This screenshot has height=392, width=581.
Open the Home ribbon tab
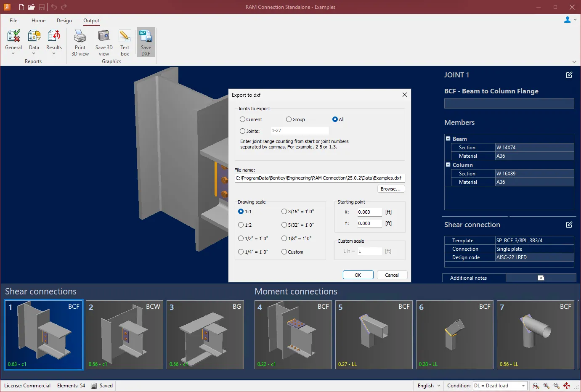click(x=38, y=21)
